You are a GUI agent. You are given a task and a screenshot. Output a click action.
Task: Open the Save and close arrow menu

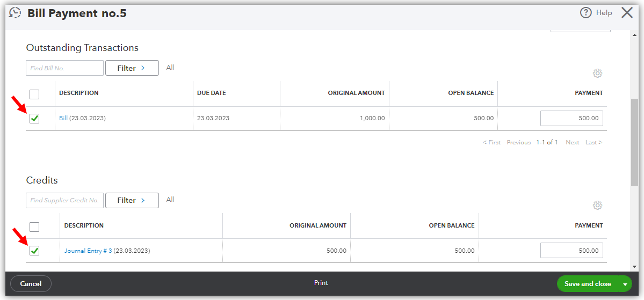coord(625,284)
